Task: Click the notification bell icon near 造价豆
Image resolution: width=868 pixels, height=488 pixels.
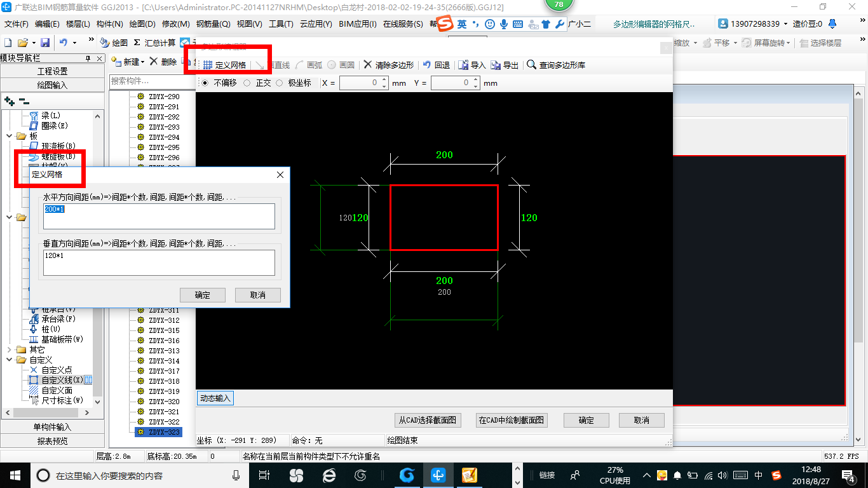Action: pos(831,24)
